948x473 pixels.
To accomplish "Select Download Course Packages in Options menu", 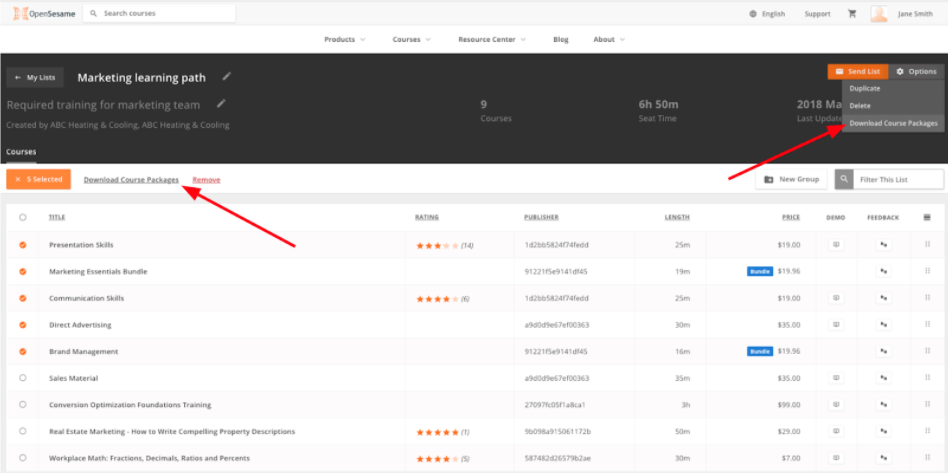I will click(x=893, y=123).
